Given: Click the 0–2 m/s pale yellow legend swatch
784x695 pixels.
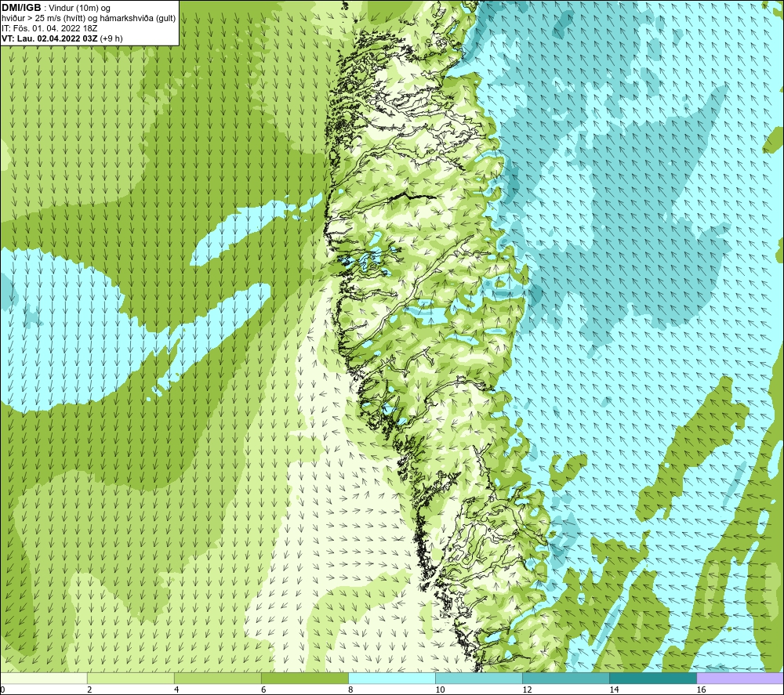Looking at the screenshot, I should 44,678.
